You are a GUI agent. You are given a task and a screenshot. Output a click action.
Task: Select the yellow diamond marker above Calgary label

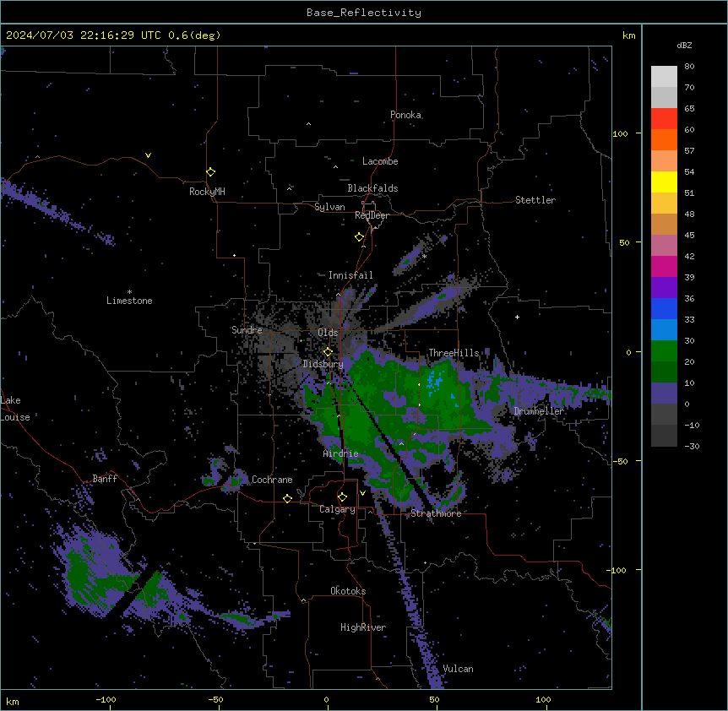343,497
